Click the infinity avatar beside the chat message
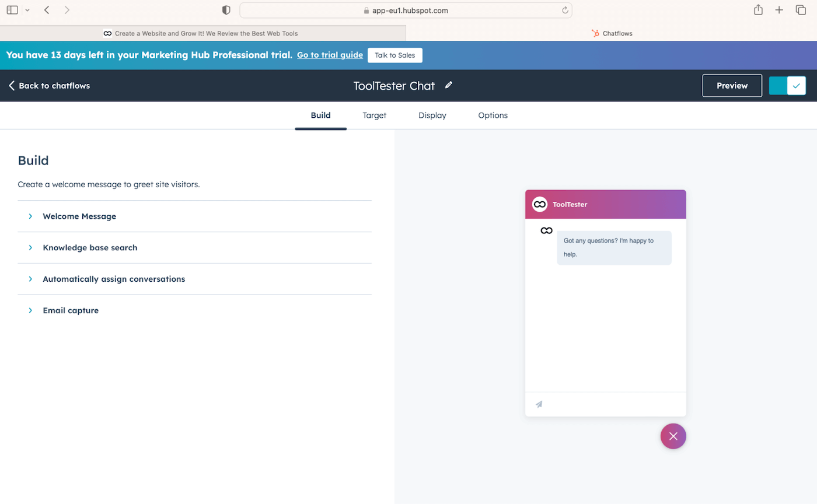 pos(546,231)
